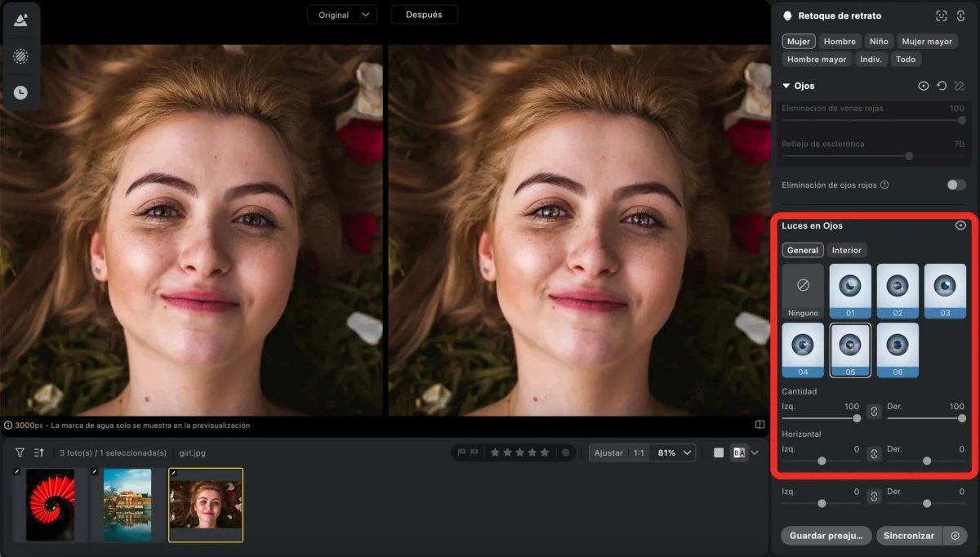Screen dimensions: 980x557
Task: Open the Original view dropdown
Action: [x=342, y=15]
